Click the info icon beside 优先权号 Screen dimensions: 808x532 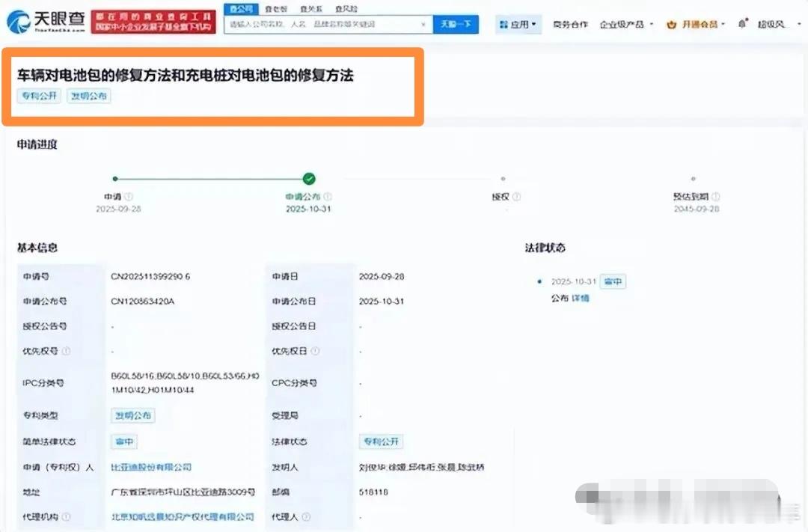[x=66, y=351]
